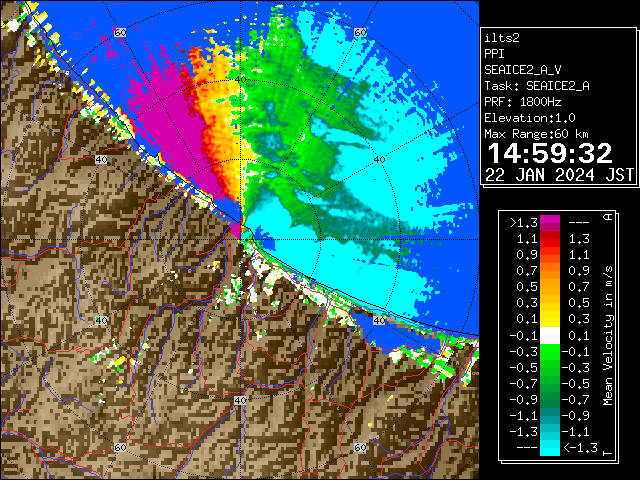Screen dimensions: 640x480
Task: Click the white near-zero velocity swatch
Action: coord(550,336)
